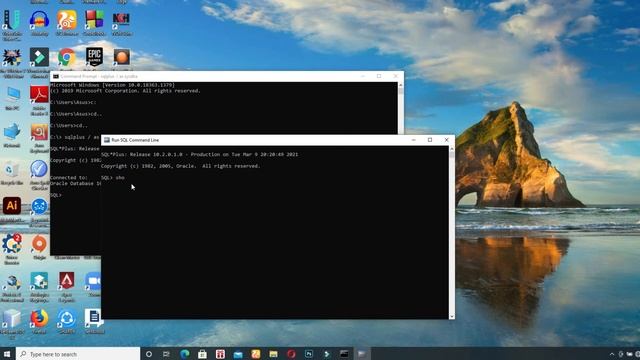Click Microsoft Windows version line in Command Prompt
This screenshot has height=360, width=640.
[113, 85]
